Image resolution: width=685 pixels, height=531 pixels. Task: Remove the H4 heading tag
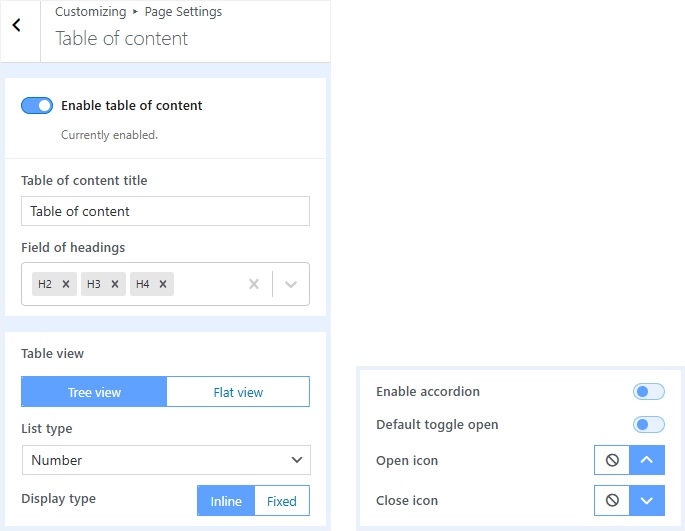164,284
